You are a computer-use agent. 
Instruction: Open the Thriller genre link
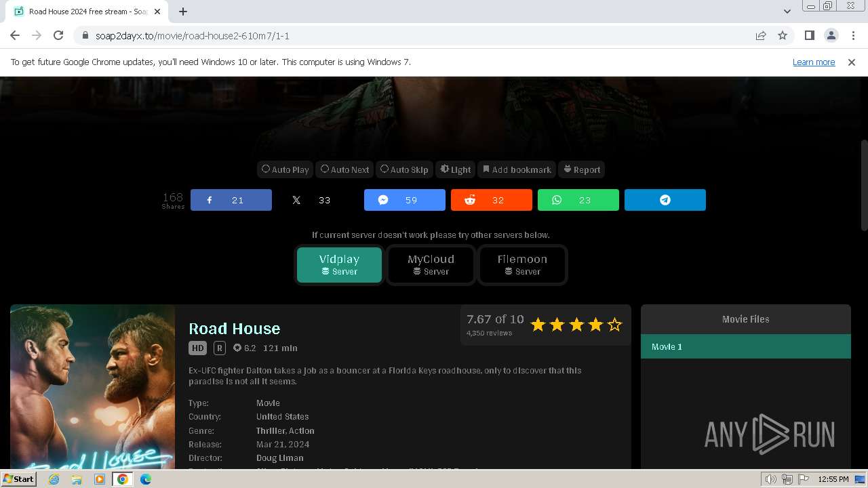point(270,430)
